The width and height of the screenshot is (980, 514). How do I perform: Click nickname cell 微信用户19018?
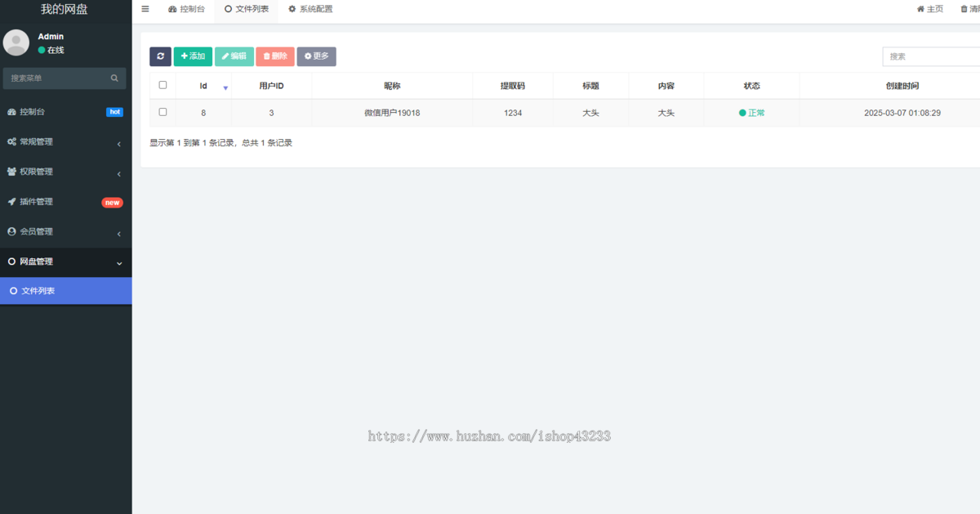(392, 113)
